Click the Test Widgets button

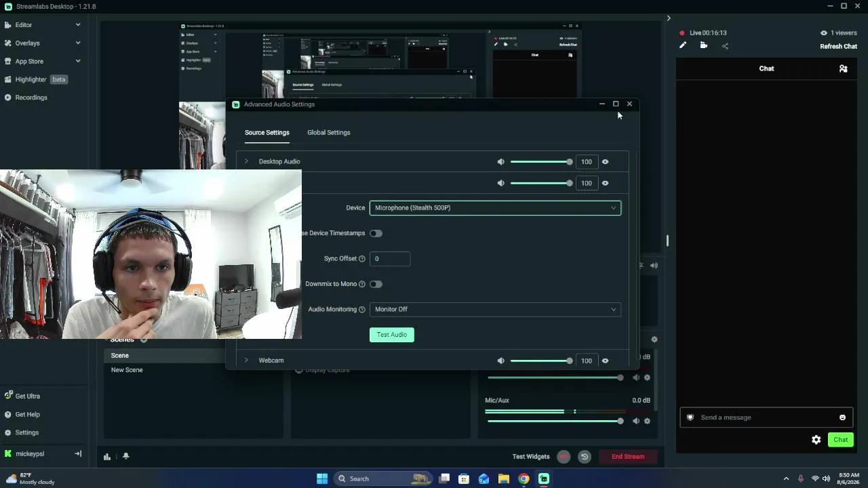pyautogui.click(x=531, y=457)
